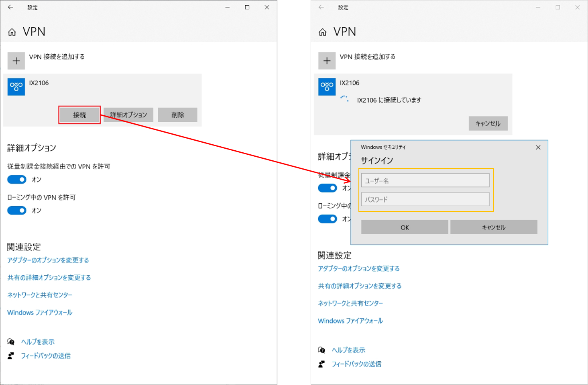
Task: Click the 削除 button for IX2106
Action: pyautogui.click(x=177, y=115)
